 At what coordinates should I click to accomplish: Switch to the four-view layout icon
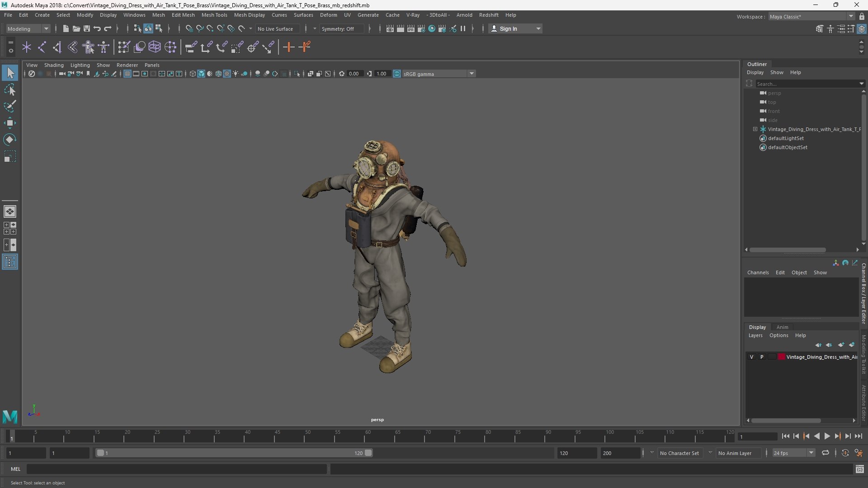[x=10, y=228]
